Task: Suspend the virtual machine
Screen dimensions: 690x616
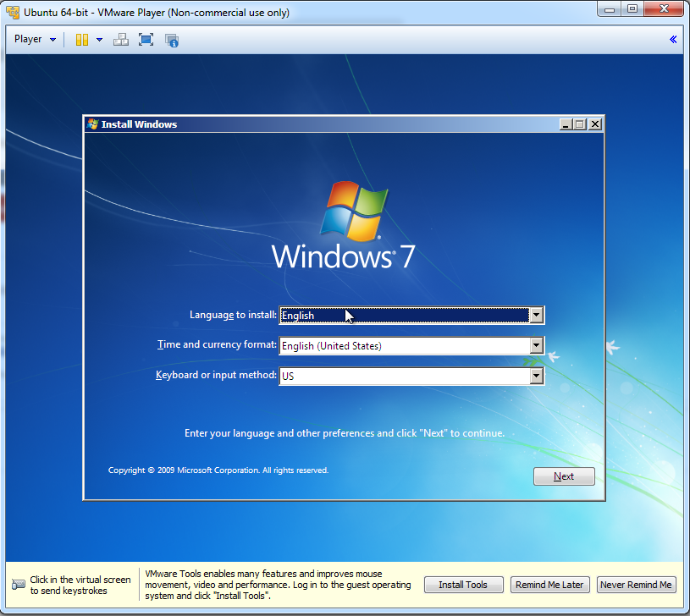Action: tap(80, 39)
